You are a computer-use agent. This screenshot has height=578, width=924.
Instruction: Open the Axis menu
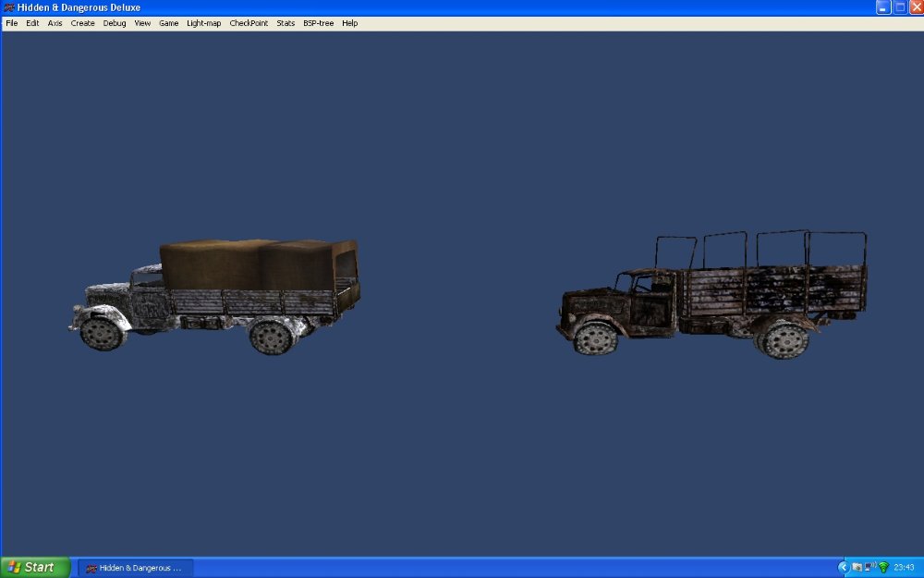[55, 23]
